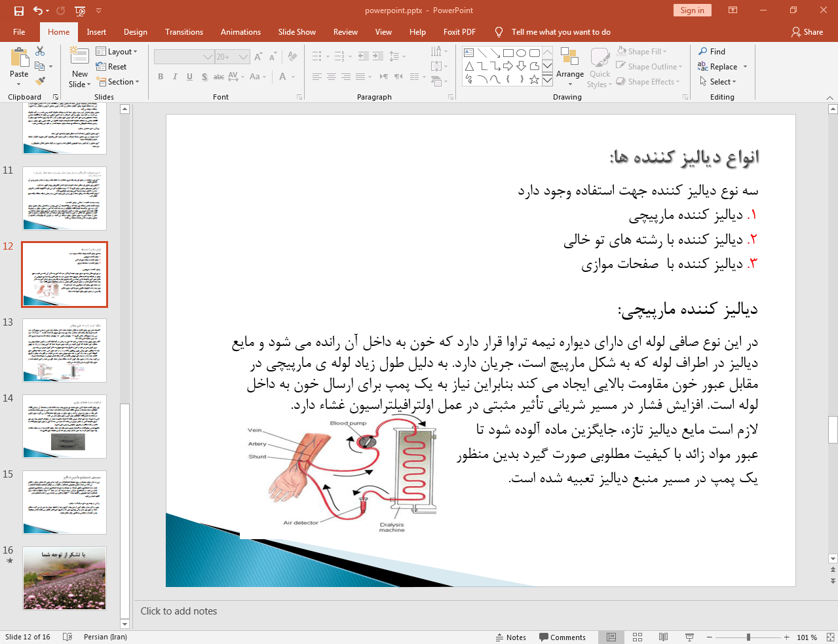Open the Select dropdown
Viewport: 838px width, 644px height.
pos(718,82)
